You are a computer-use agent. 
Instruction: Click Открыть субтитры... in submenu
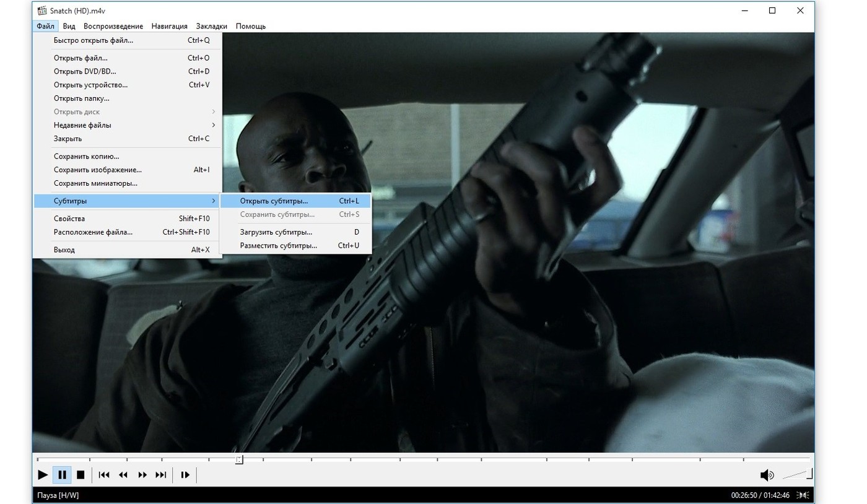(x=296, y=201)
